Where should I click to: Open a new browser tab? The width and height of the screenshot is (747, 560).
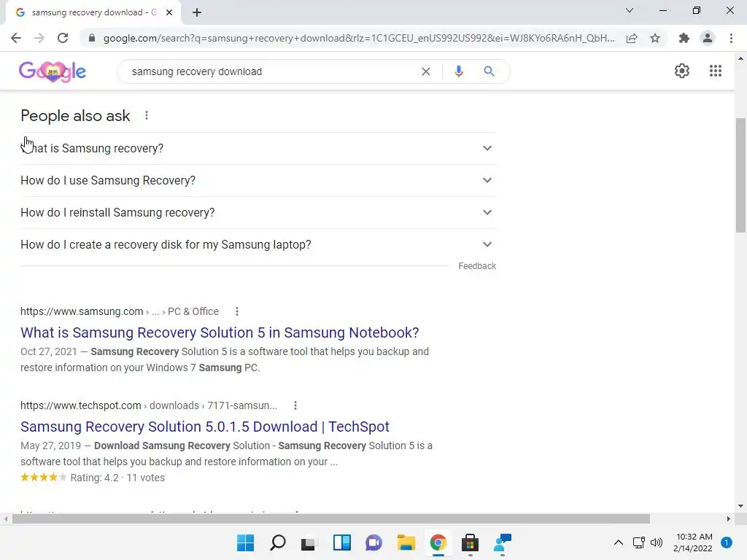point(197,12)
